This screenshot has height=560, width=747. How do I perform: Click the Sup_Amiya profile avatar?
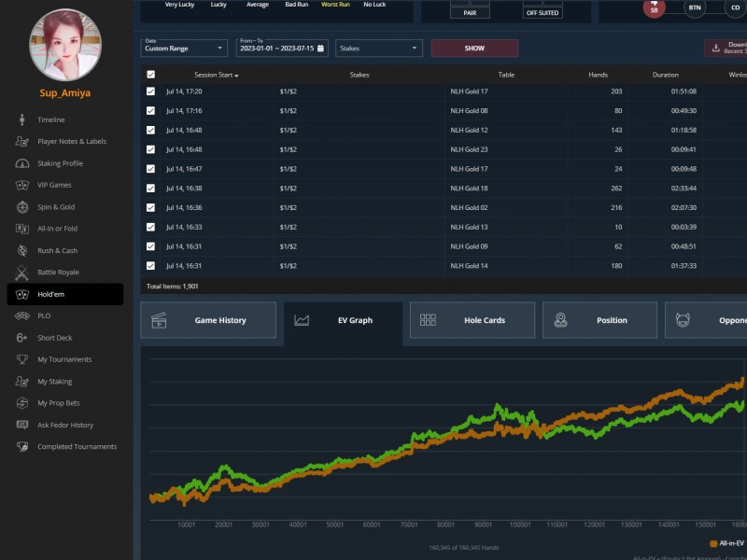pos(64,44)
